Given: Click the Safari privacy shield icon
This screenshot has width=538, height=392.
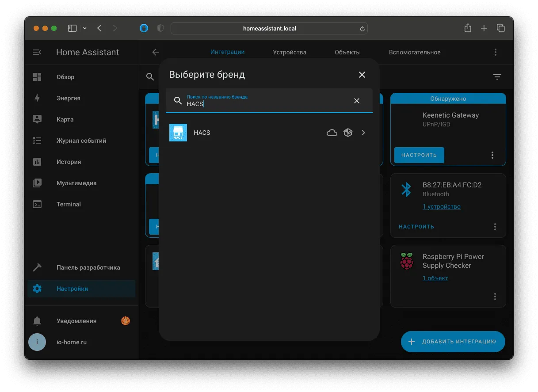Looking at the screenshot, I should click(160, 28).
